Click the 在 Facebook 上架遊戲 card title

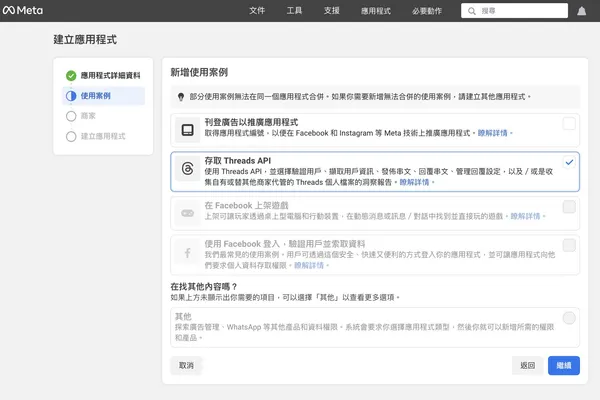[246, 205]
